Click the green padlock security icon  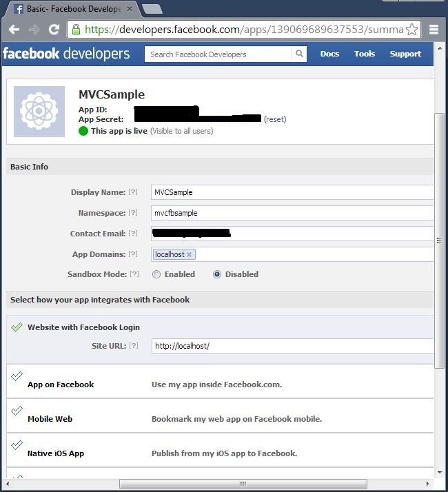pyautogui.click(x=76, y=30)
